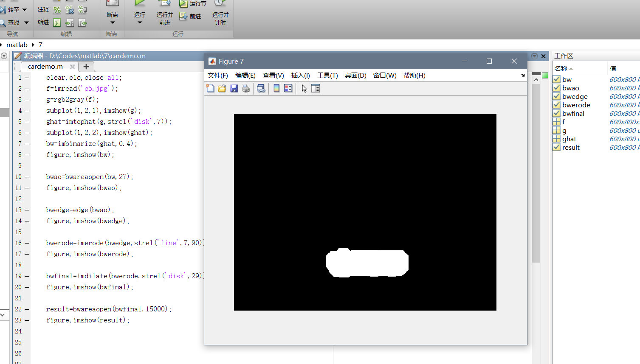640x364 pixels.
Task: Click the smart indent (缩进) icon
Action: point(57,22)
